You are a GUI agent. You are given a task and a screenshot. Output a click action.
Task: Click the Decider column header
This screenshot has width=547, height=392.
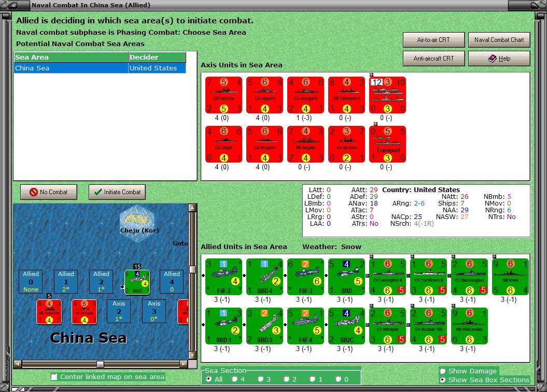157,57
